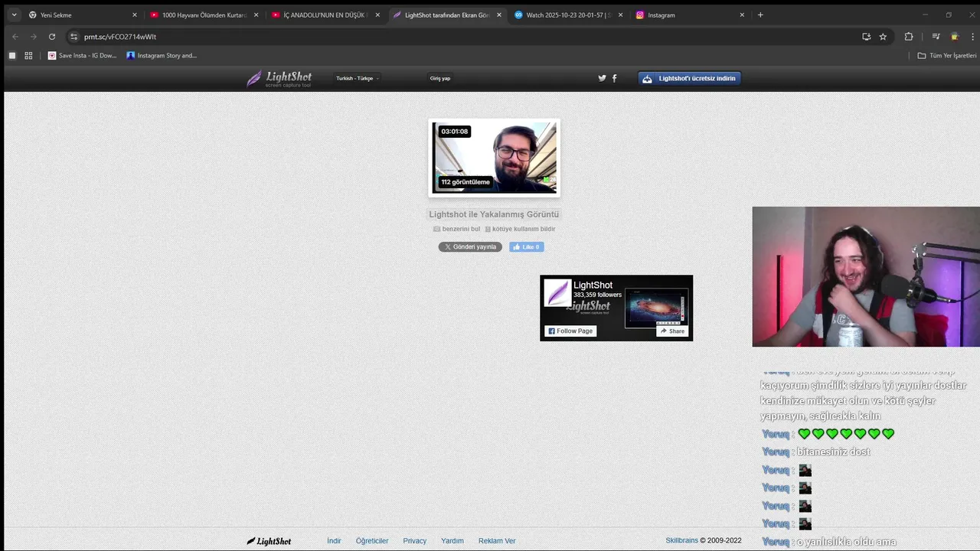Click the green hearts chat message
The height and width of the screenshot is (551, 980).
click(x=846, y=434)
